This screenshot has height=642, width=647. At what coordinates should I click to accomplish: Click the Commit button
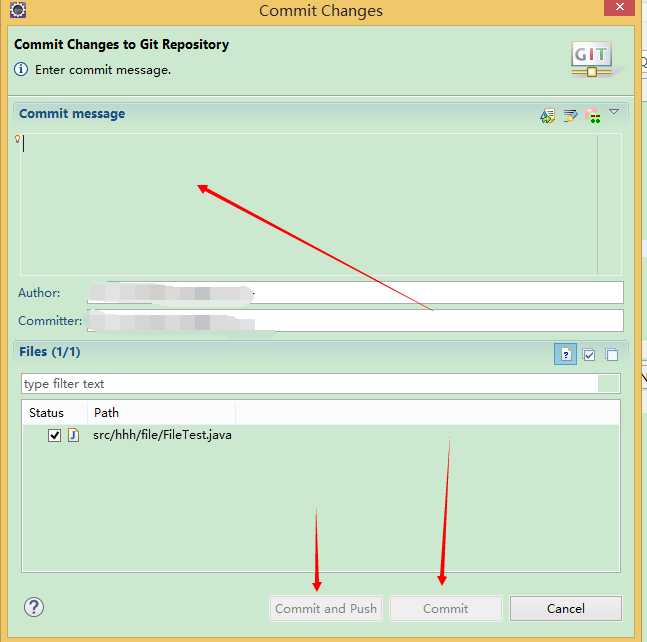(x=446, y=609)
